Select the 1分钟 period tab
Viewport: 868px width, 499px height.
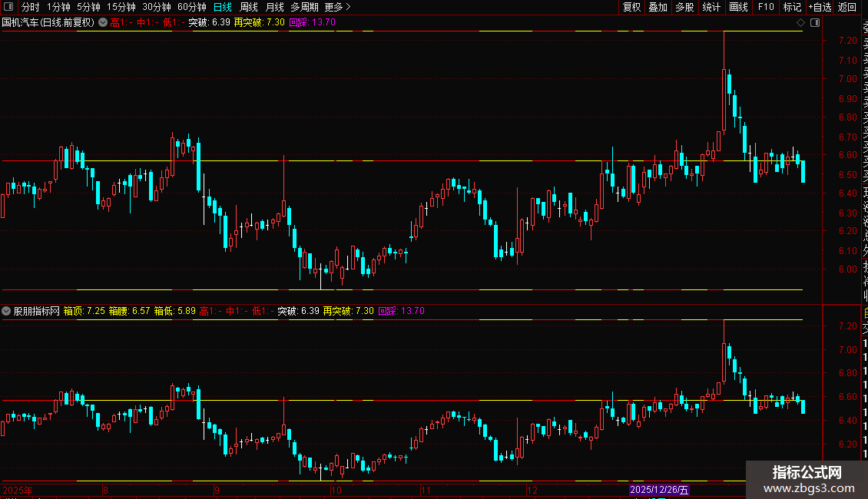pos(58,7)
